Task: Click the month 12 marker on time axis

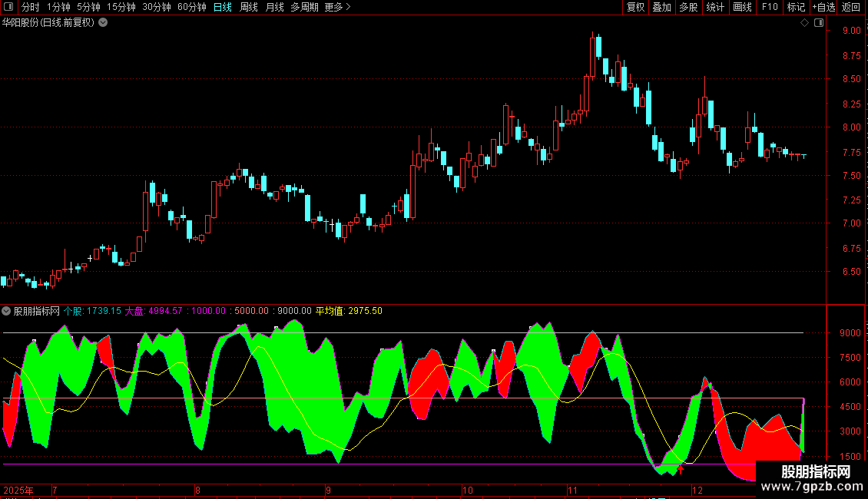Action: (697, 490)
